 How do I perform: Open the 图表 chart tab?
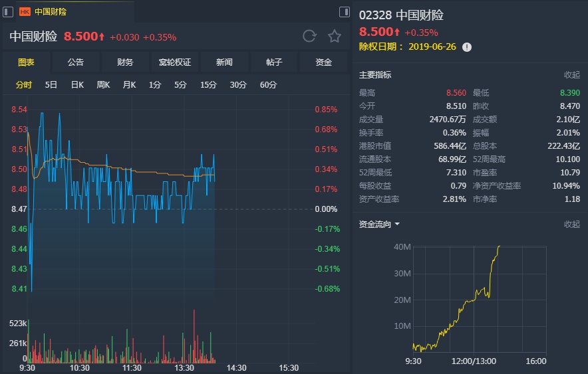tap(26, 62)
